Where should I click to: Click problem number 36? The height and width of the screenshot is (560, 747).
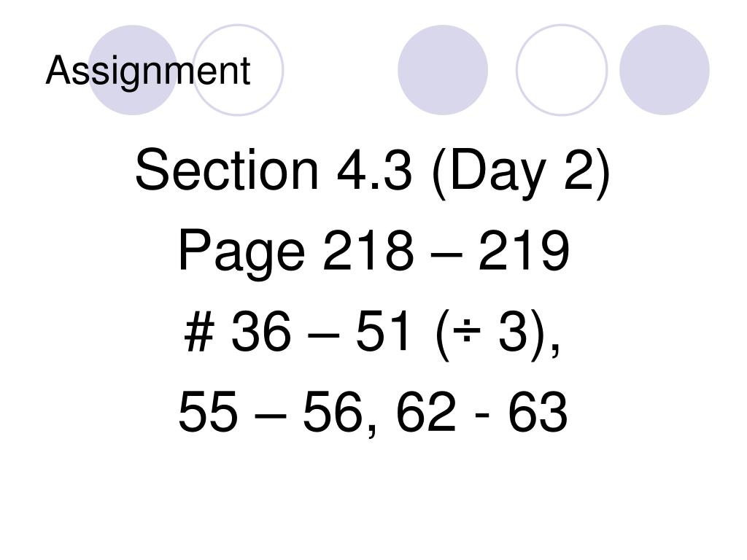pyautogui.click(x=260, y=331)
